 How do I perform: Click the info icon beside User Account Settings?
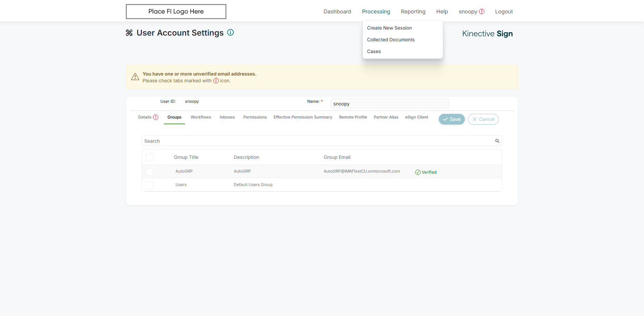(x=230, y=33)
